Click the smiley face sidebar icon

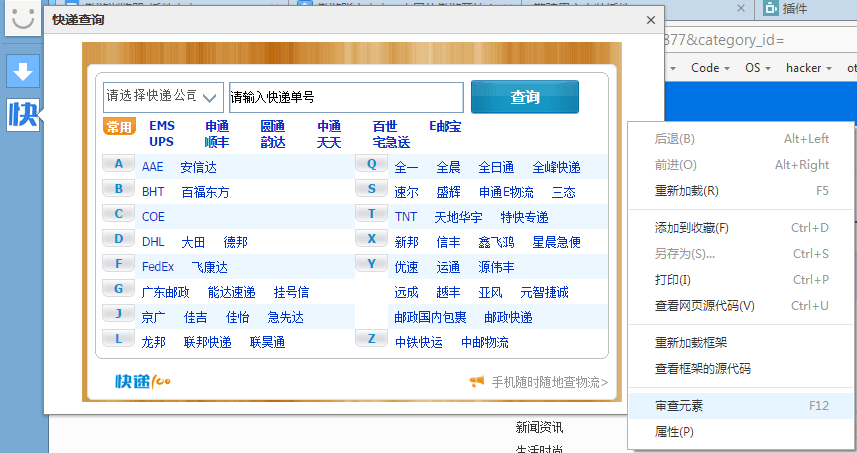pos(23,17)
